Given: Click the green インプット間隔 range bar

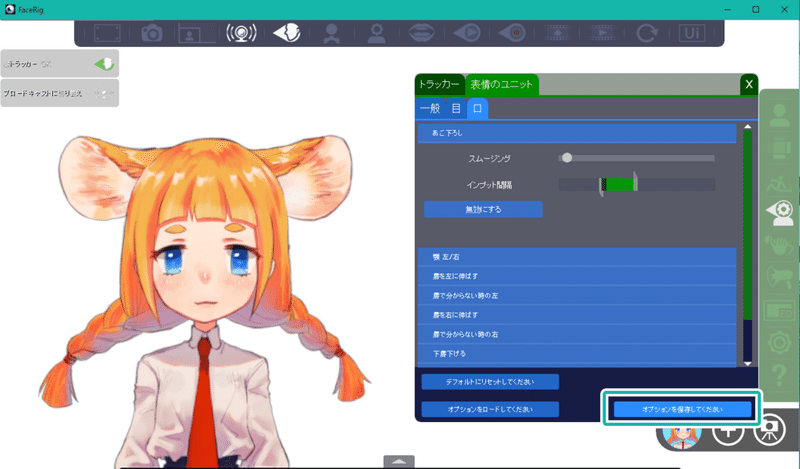Looking at the screenshot, I should (619, 184).
